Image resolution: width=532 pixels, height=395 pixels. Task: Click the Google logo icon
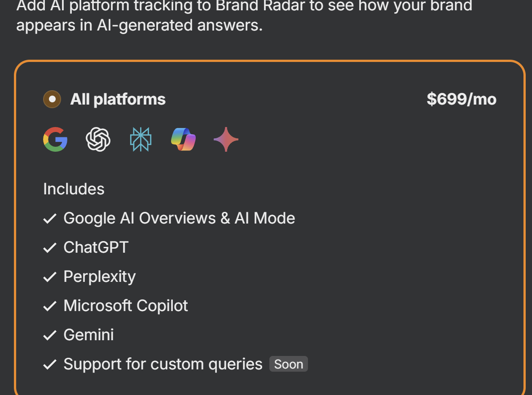coord(55,139)
